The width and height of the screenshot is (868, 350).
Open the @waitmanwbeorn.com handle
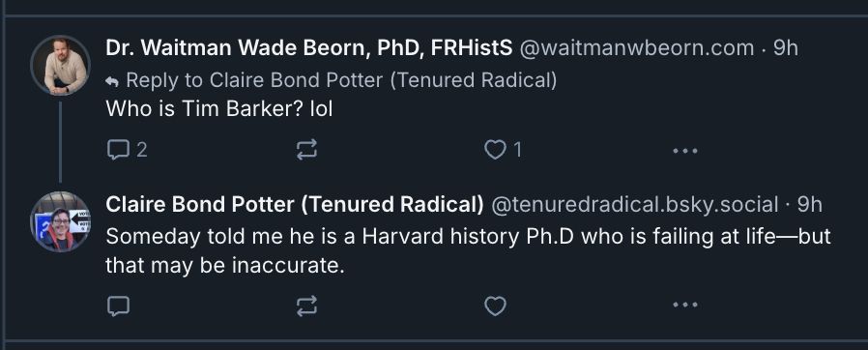pos(637,48)
